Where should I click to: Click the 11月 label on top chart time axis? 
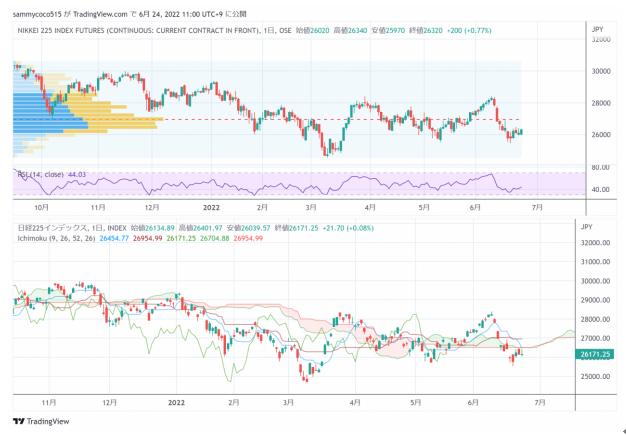[x=98, y=207]
